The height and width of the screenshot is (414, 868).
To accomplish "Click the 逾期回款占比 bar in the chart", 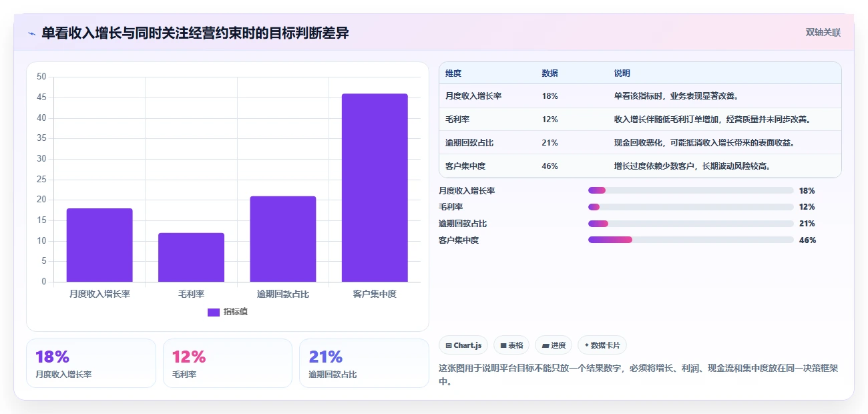I will tap(283, 239).
